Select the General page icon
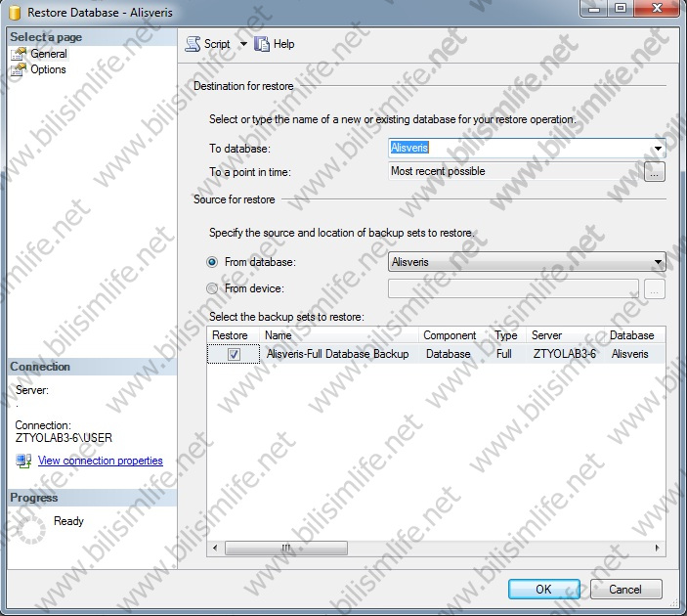 [x=18, y=54]
